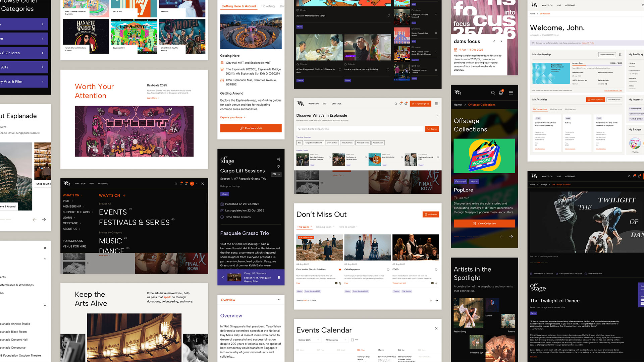Open EN language dropdown
The width and height of the screenshot is (644, 362).
[x=276, y=174]
